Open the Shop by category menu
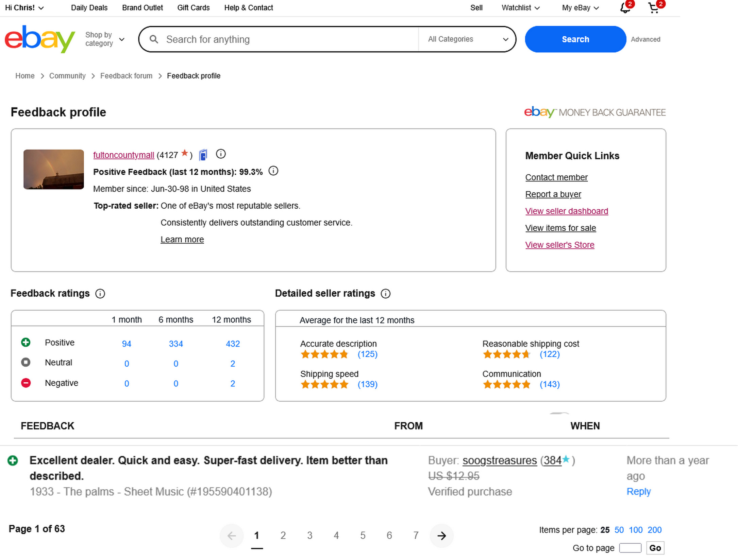Screen dimensions: 738x560 (104, 39)
